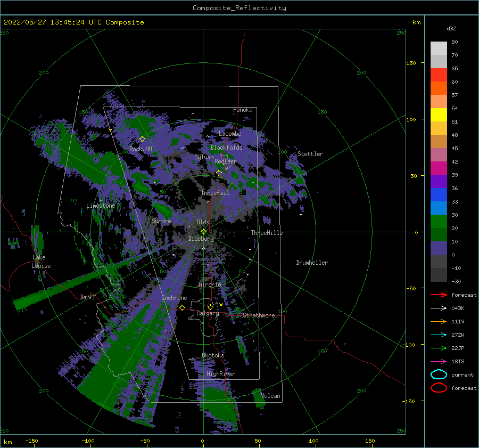
Task: Select the light gray 80 dBZ swatch
Action: pyautogui.click(x=439, y=48)
